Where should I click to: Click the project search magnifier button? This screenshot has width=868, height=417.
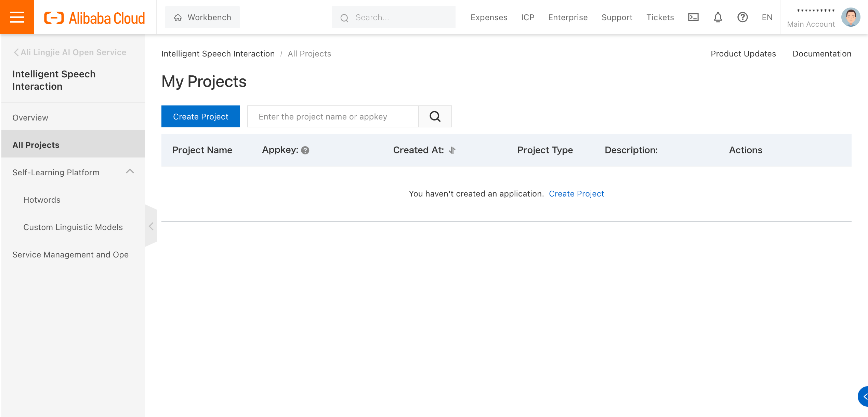pyautogui.click(x=435, y=116)
